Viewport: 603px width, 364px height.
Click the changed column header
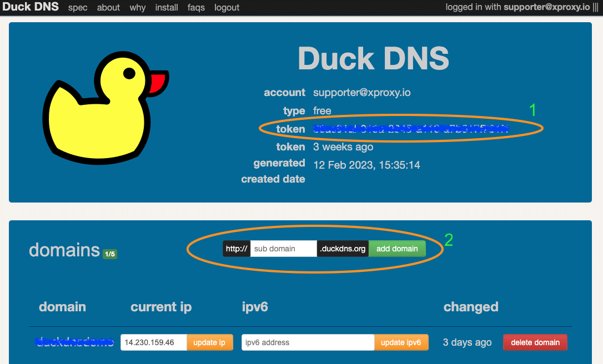click(471, 307)
